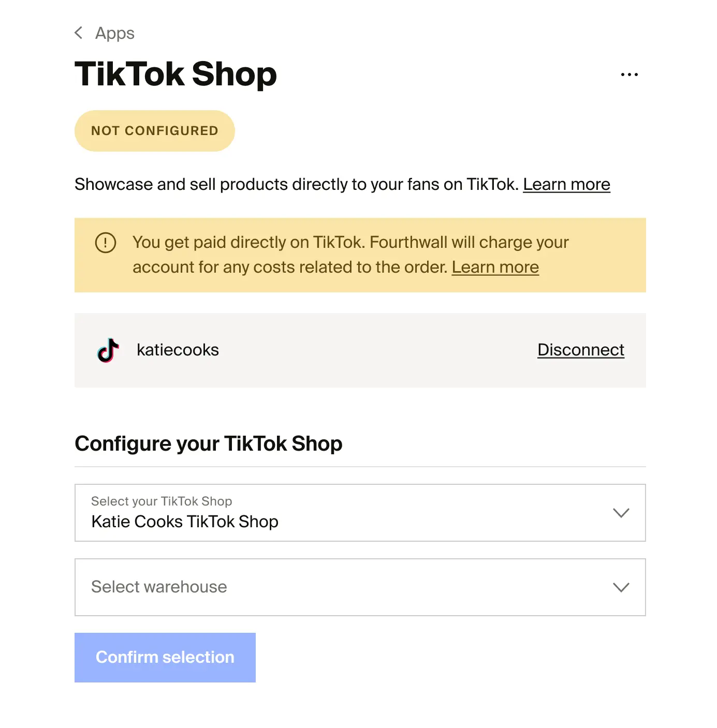Screen dimensions: 717x728
Task: Click the Configure your TikTok Shop heading
Action: (x=209, y=443)
